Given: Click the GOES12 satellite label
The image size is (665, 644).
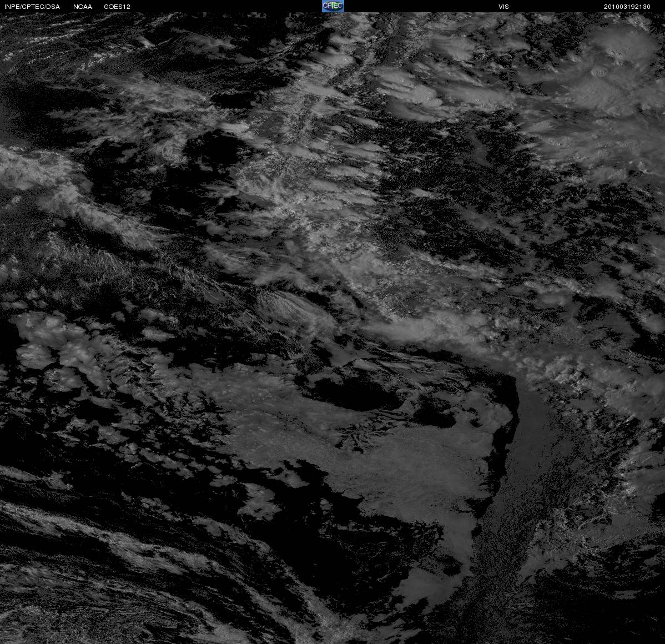Looking at the screenshot, I should [117, 7].
